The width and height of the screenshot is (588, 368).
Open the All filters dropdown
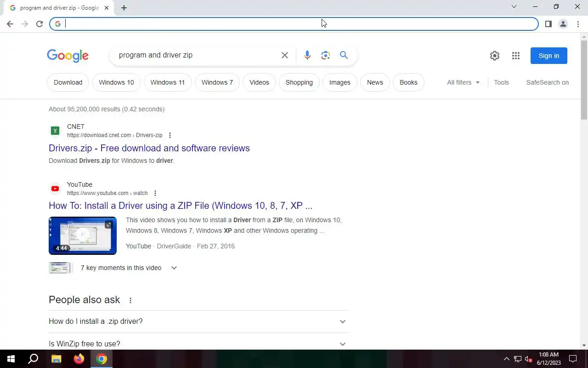point(463,82)
